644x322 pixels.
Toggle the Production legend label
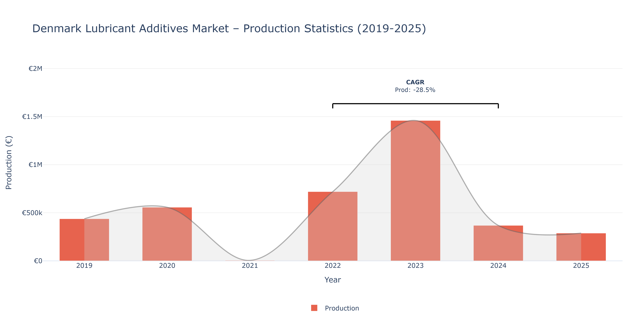pyautogui.click(x=342, y=308)
